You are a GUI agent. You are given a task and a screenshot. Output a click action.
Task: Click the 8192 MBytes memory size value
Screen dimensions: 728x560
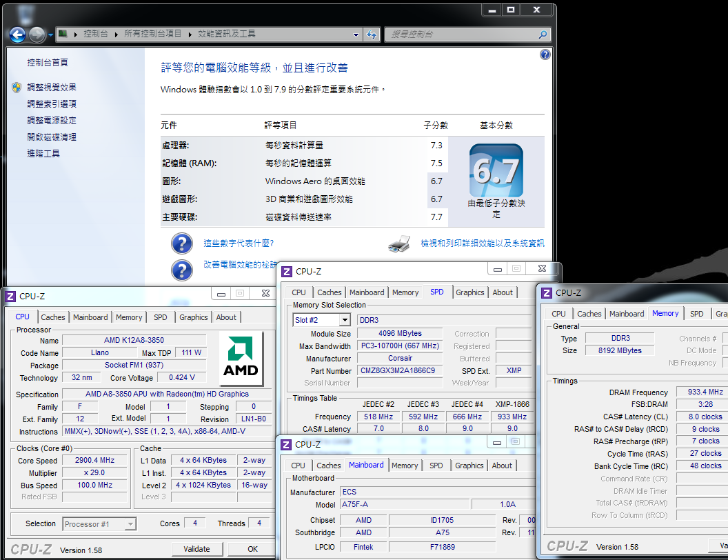[x=620, y=350]
